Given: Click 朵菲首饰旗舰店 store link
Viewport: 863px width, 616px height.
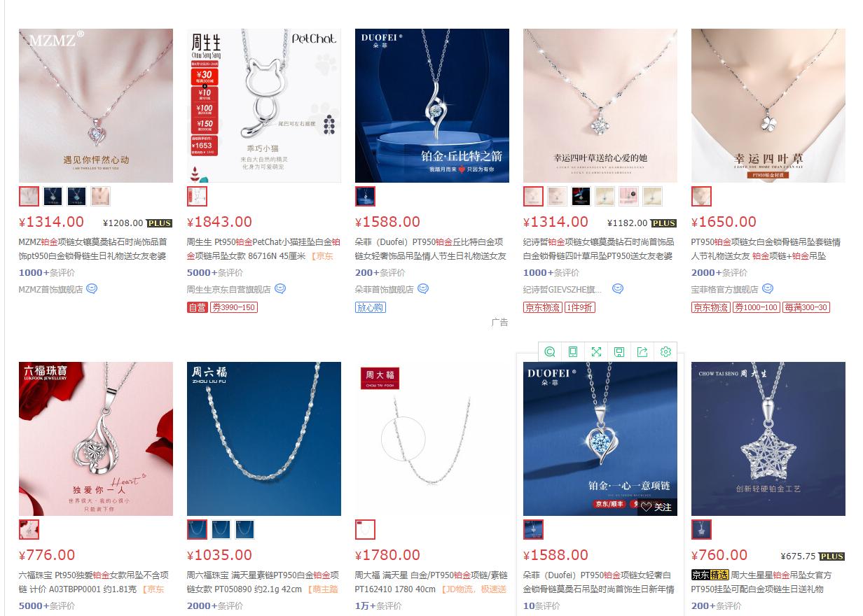Looking at the screenshot, I should [385, 289].
